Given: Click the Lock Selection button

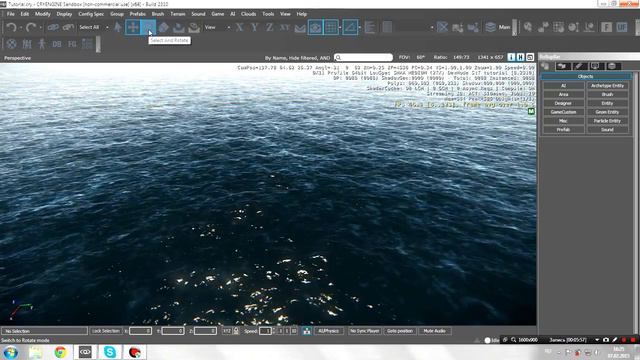Looking at the screenshot, I should [106, 331].
